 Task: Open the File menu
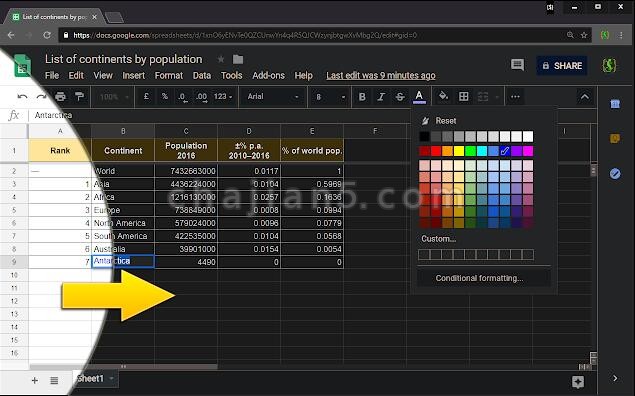coord(52,76)
